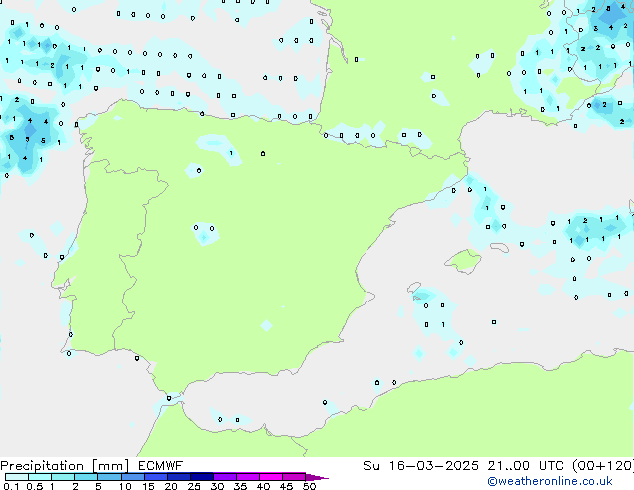Click the Mallorca island on the map
The height and width of the screenshot is (490, 634).
coord(463,261)
